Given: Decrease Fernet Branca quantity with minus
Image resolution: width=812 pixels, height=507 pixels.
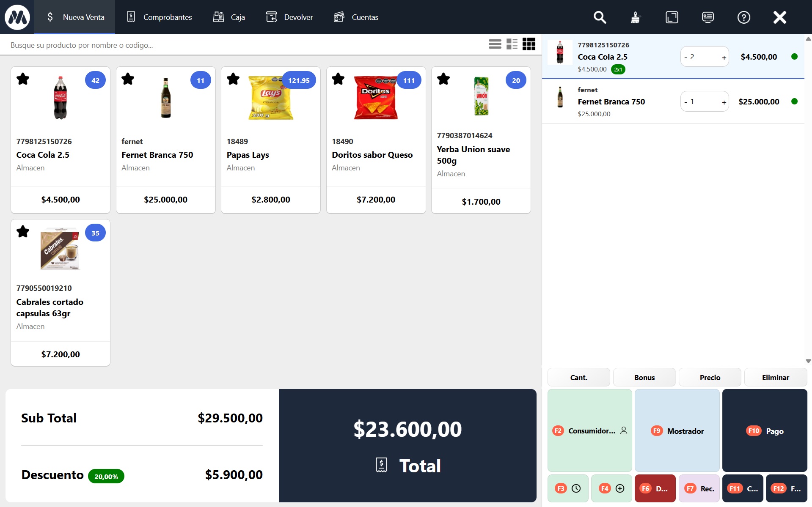Looking at the screenshot, I should (685, 102).
